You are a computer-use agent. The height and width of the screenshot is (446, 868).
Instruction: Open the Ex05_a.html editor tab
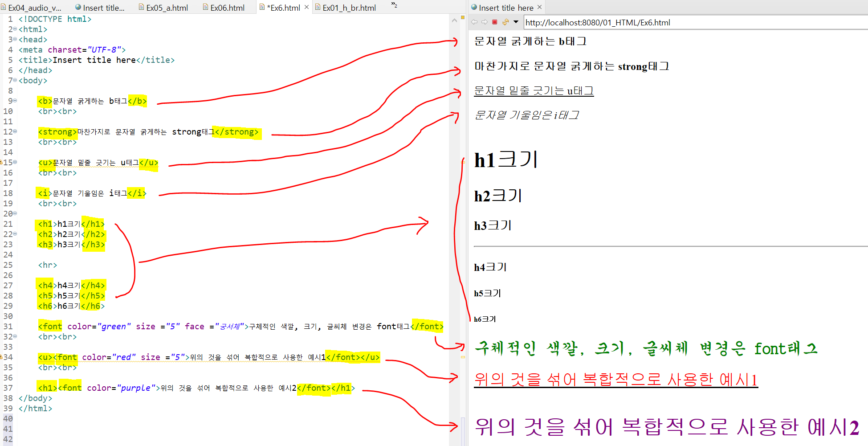click(164, 8)
